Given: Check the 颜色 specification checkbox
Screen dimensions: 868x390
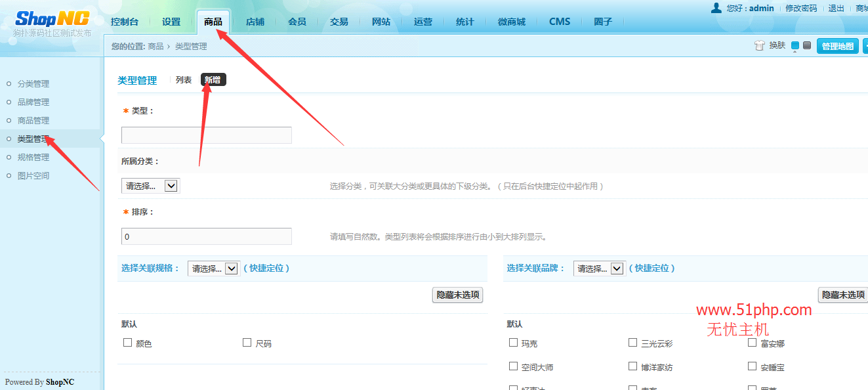Looking at the screenshot, I should pos(128,343).
